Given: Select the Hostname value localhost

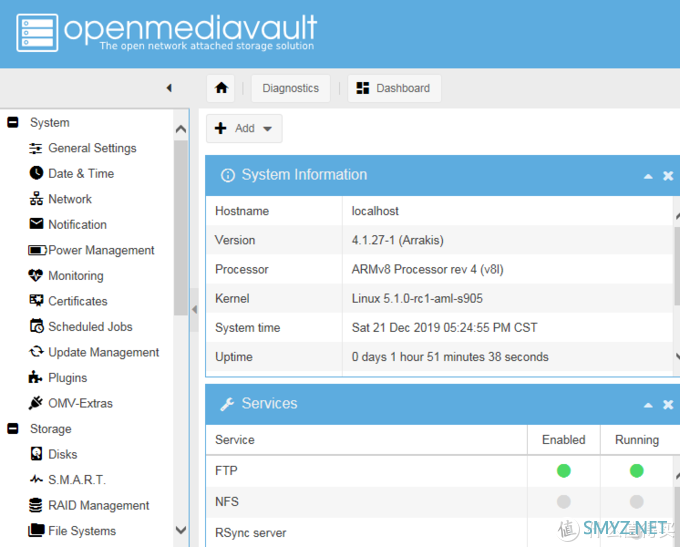Looking at the screenshot, I should 375,211.
